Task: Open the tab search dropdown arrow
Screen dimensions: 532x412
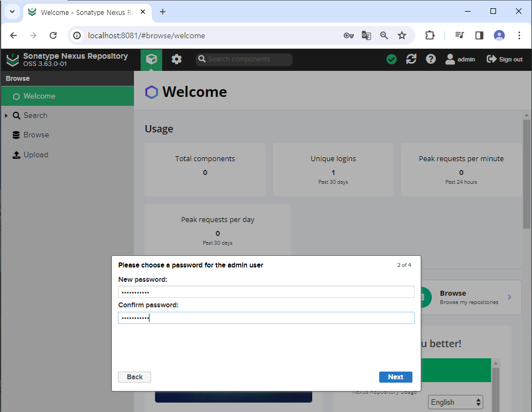Action: click(x=12, y=12)
